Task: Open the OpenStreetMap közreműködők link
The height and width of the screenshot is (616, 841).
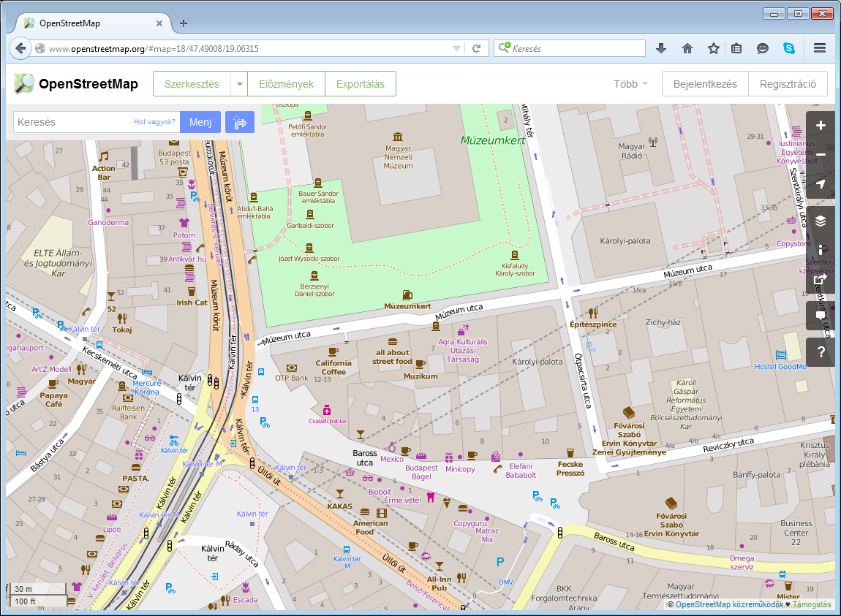Action: pos(729,604)
